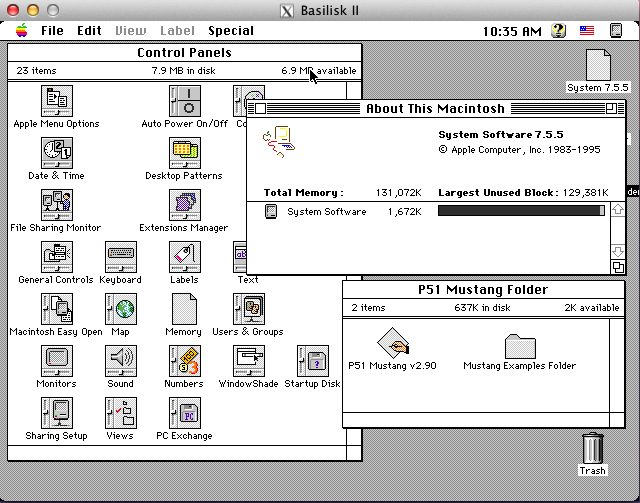Open the Desktop Patterns control panel

tap(184, 153)
